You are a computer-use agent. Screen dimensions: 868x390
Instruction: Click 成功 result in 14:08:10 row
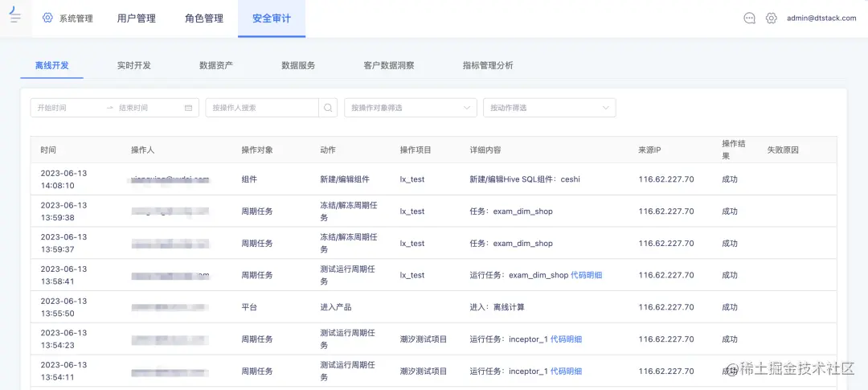730,179
